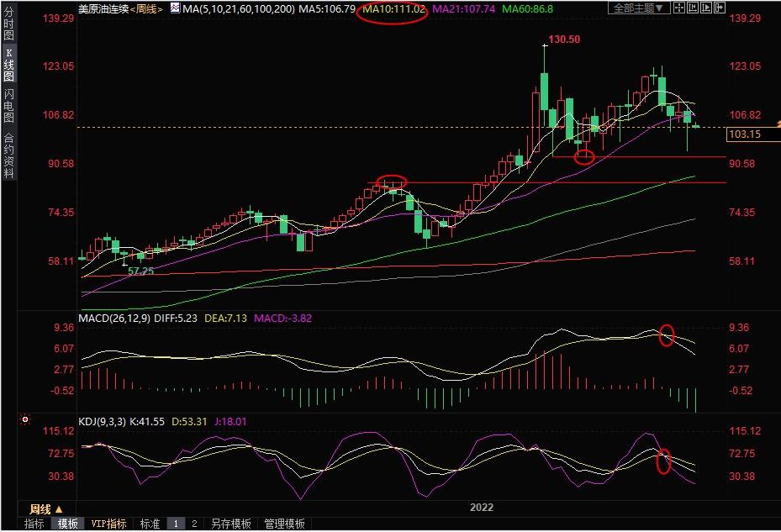Click the MACD(26,12,9) indicator label

coord(113,319)
